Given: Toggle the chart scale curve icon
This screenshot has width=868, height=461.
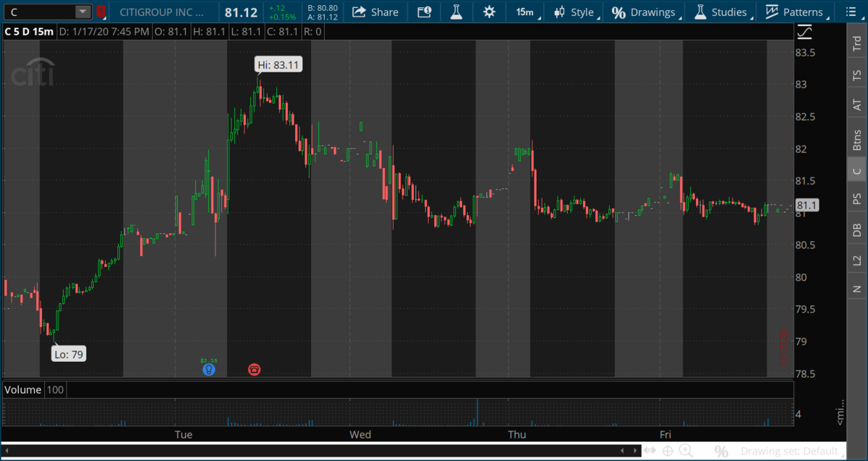Looking at the screenshot, I should (x=804, y=32).
